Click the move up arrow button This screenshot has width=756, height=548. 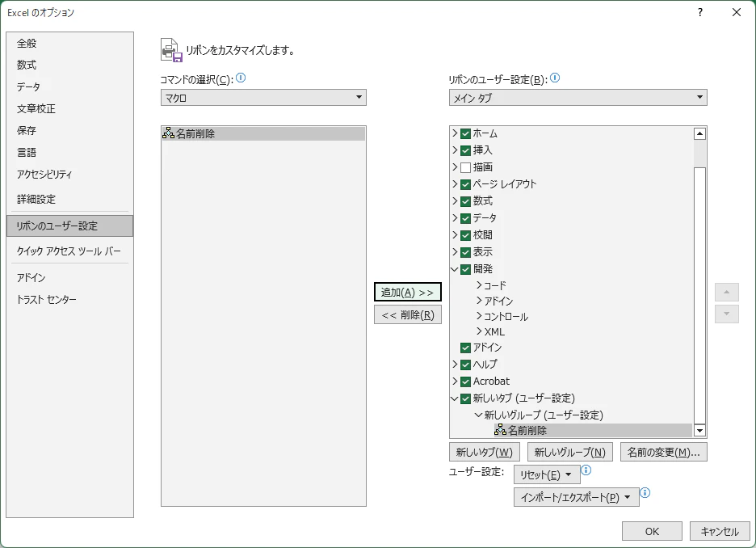pyautogui.click(x=727, y=293)
